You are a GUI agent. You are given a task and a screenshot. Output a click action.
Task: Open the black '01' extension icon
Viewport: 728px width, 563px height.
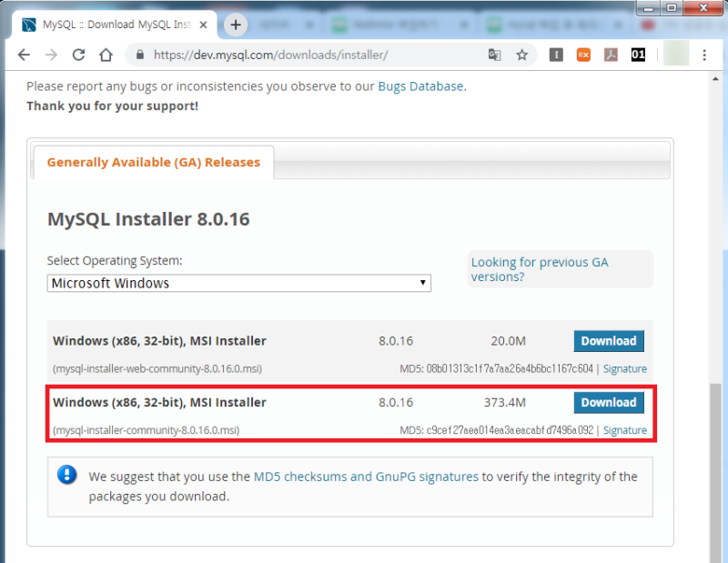click(x=638, y=55)
